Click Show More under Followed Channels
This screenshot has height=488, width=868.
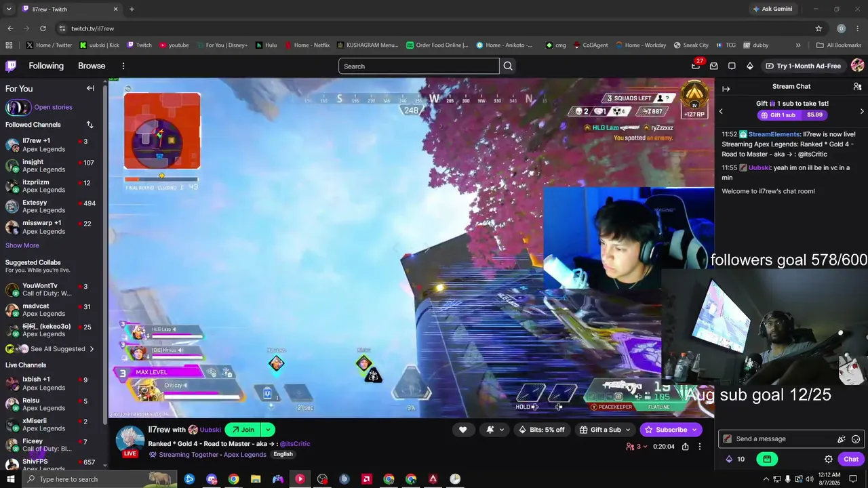coord(22,245)
